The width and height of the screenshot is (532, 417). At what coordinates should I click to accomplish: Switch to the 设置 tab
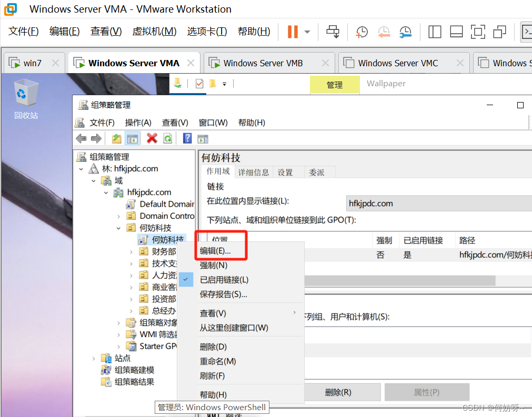coord(285,172)
